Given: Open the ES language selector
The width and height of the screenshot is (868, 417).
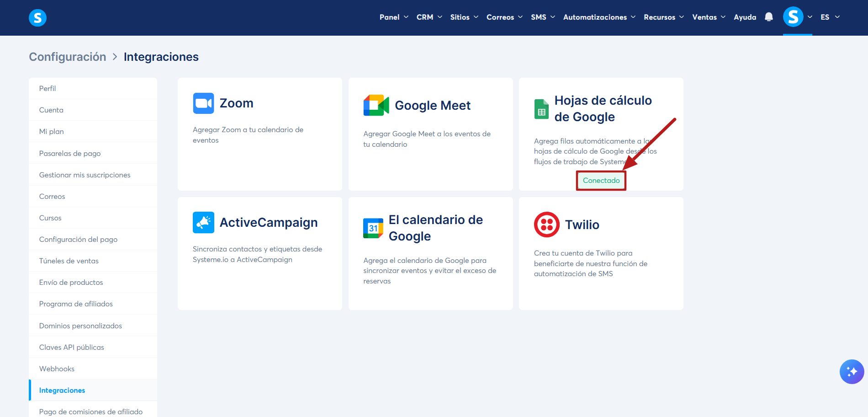Looking at the screenshot, I should tap(830, 17).
